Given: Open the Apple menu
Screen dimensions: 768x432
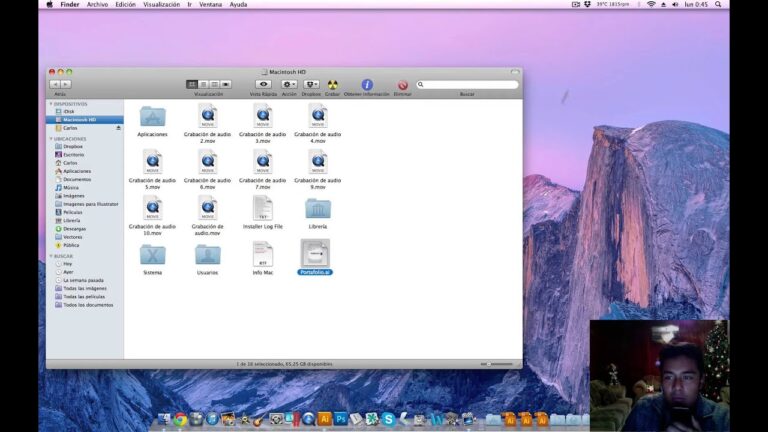Looking at the screenshot, I should point(49,4).
